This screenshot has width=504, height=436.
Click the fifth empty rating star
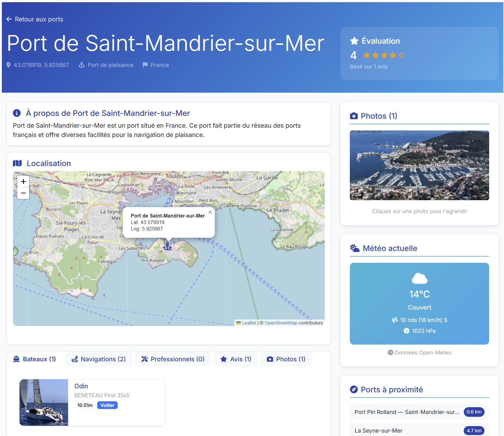(x=402, y=55)
